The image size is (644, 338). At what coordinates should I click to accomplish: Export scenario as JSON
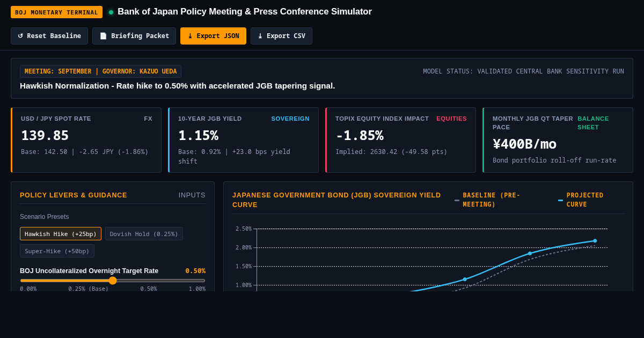[x=213, y=36]
